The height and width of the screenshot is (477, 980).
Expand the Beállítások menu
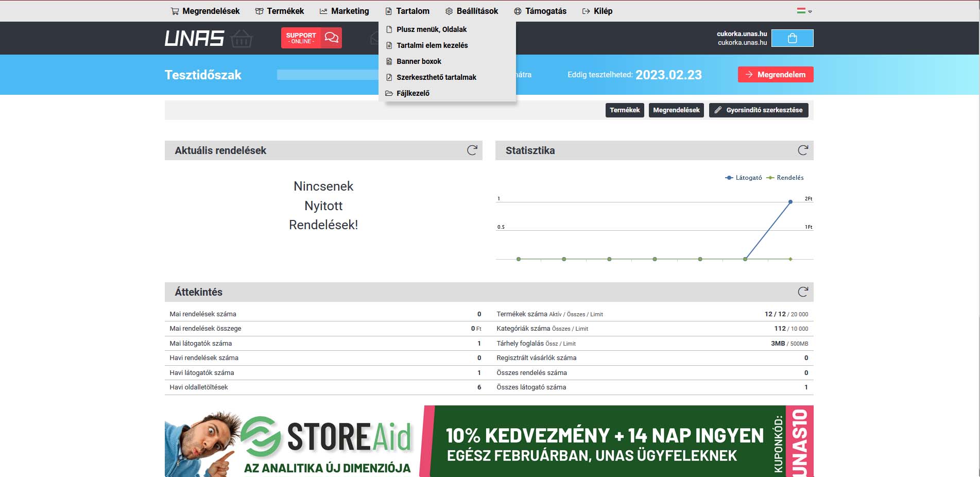pos(471,11)
